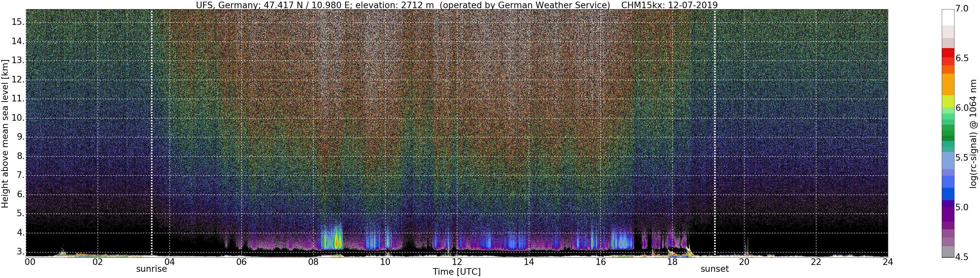
Task: Click the '02' time tick label
Action: (98, 262)
